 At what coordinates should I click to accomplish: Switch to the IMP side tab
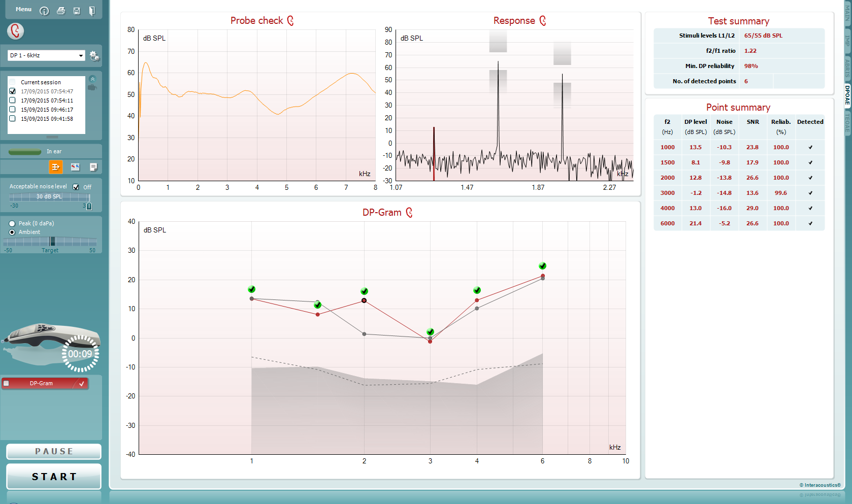(847, 41)
